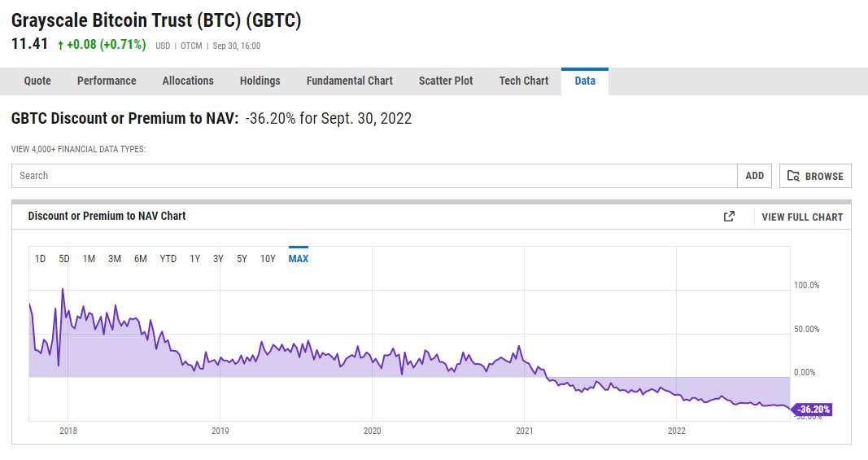Click '-36.20% for Sept. 30, 2022' text
This screenshot has width=868, height=460.
[329, 119]
